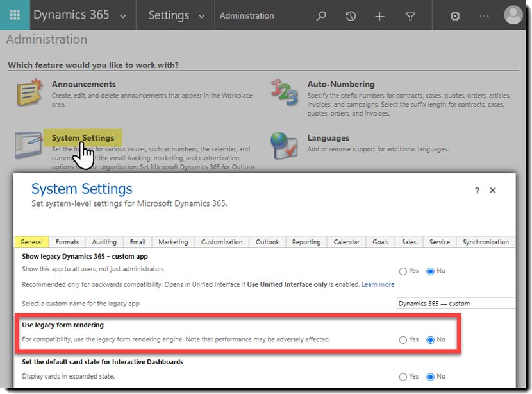This screenshot has width=532, height=394.
Task: Open the app launcher waffle icon
Action: tap(15, 15)
